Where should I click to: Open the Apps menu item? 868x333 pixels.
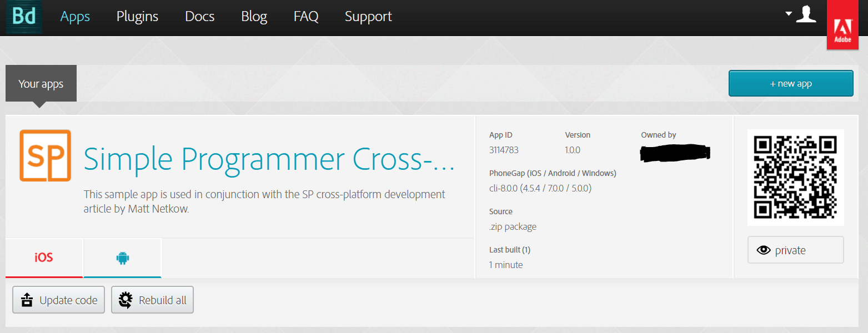(x=75, y=17)
